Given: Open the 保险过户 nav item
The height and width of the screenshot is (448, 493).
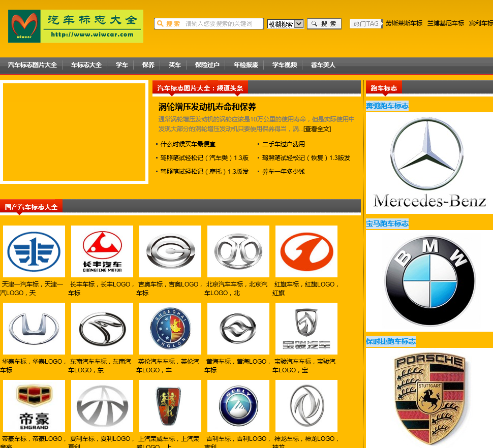Looking at the screenshot, I should (207, 65).
